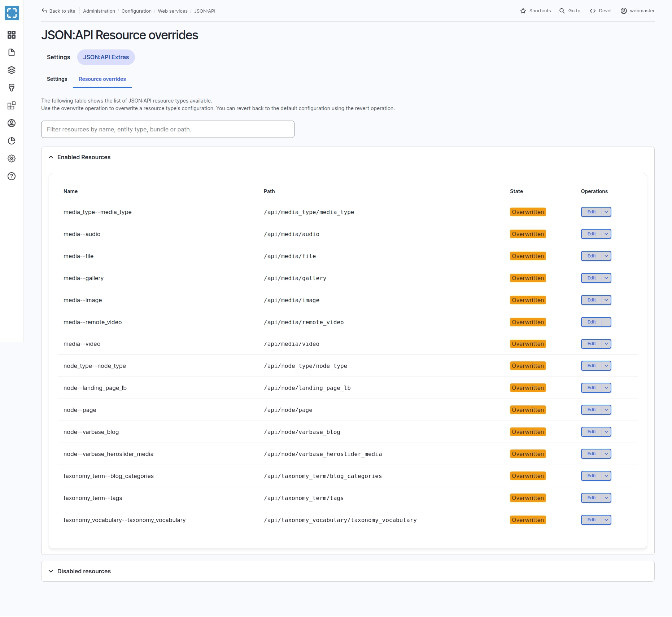
Task: Click the home logo icon in the sidebar
Action: 12,13
